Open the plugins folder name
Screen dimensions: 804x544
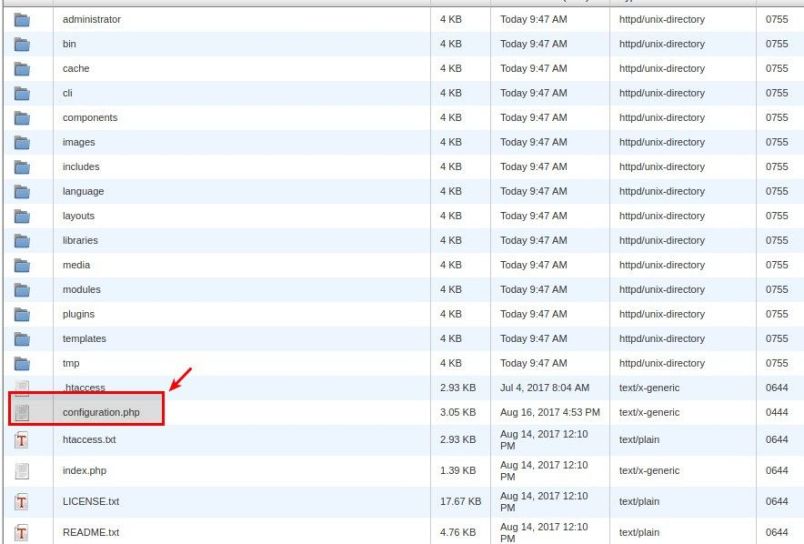[78, 314]
